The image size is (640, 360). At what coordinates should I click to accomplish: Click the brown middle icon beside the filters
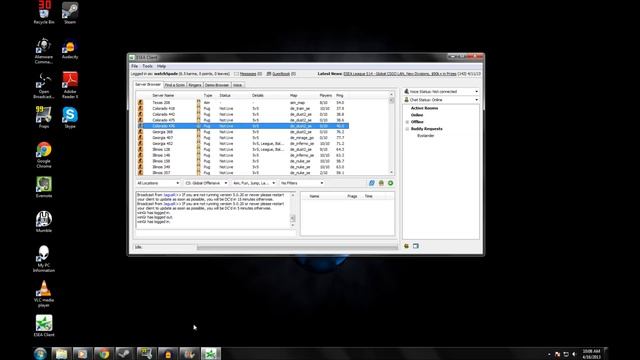point(381,183)
